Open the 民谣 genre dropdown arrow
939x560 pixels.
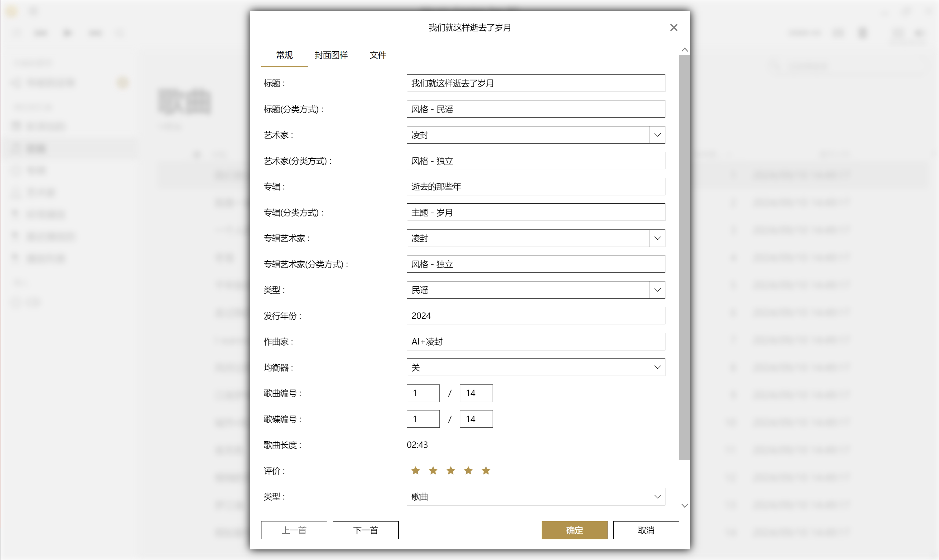tap(657, 290)
